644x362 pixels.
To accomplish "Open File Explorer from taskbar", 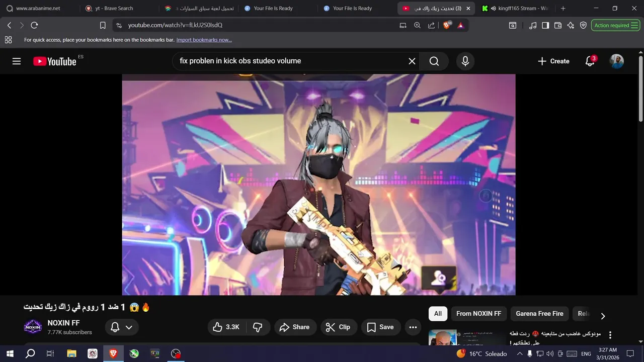I will click(71, 353).
